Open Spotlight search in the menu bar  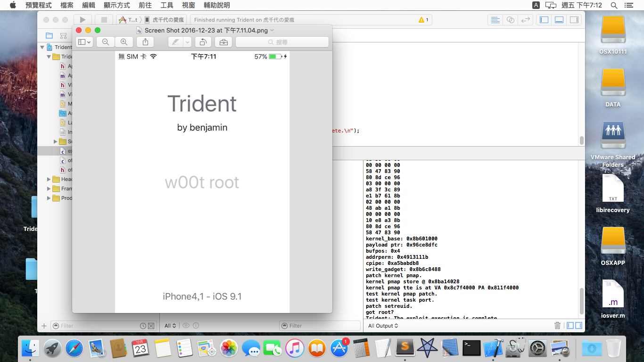click(614, 5)
